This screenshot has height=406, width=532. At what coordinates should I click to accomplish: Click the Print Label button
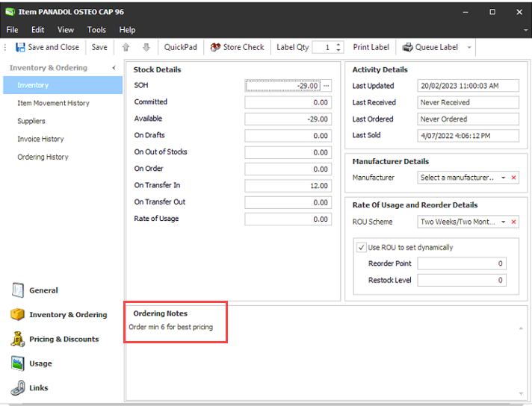click(371, 47)
